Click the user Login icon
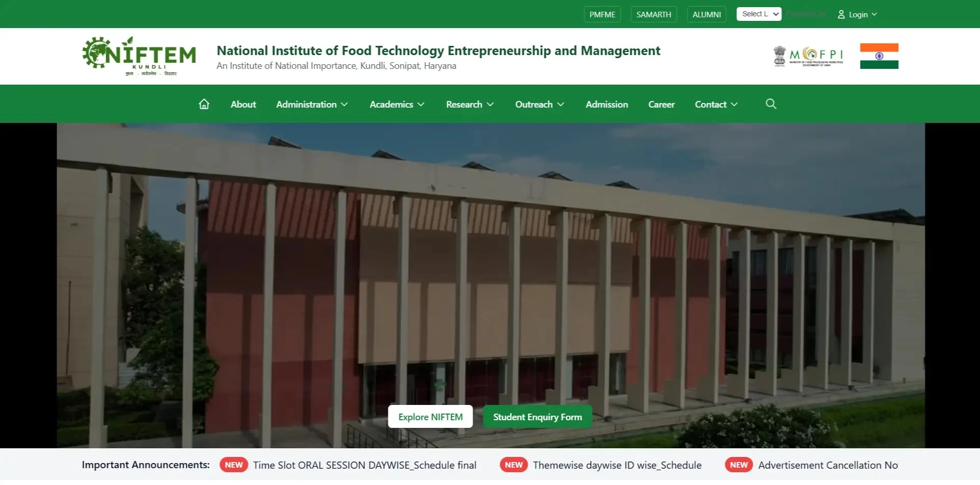The image size is (980, 485). coord(841,15)
